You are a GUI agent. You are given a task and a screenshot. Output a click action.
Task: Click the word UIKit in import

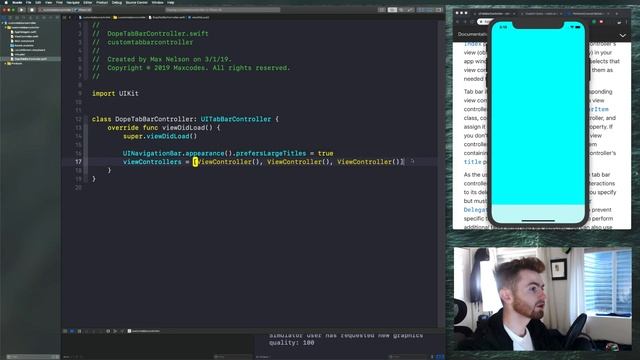point(129,93)
